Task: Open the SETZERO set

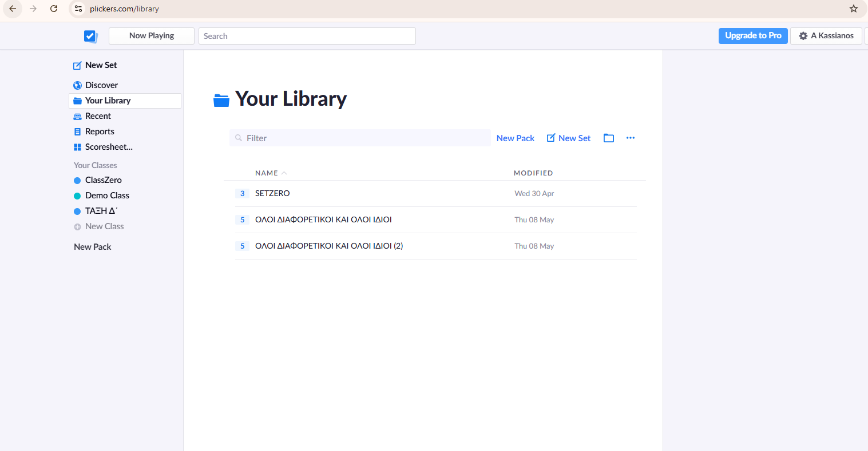Action: (272, 194)
